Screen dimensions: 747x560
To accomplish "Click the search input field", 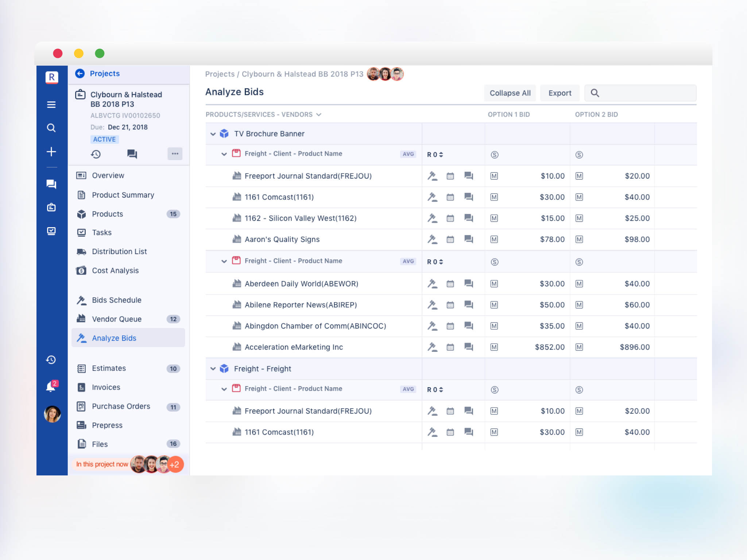I will click(640, 93).
